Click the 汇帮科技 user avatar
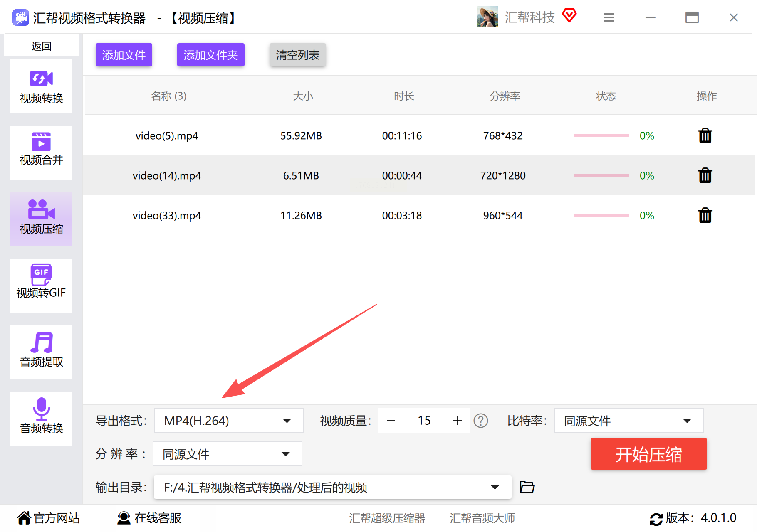This screenshot has width=757, height=532. (x=487, y=17)
